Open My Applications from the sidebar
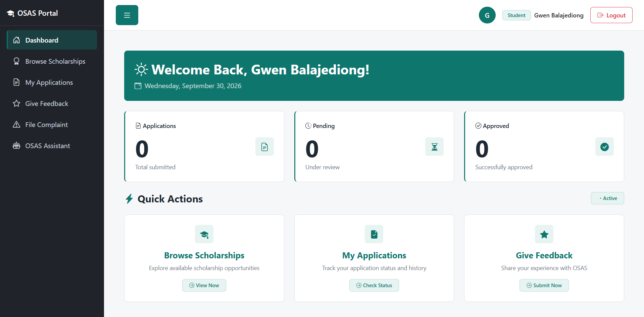This screenshot has height=317, width=644. click(52, 82)
